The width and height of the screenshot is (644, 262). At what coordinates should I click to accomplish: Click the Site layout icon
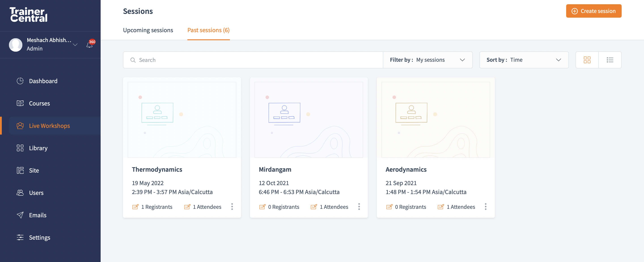pos(20,170)
